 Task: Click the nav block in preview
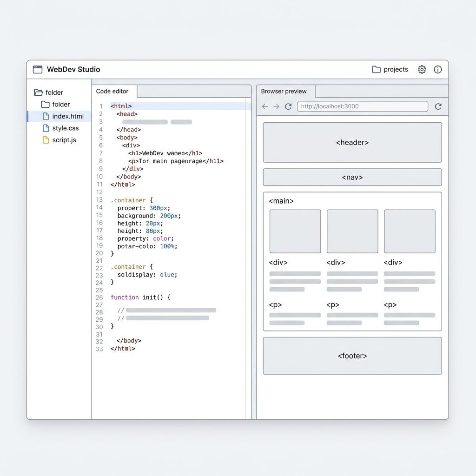point(352,177)
